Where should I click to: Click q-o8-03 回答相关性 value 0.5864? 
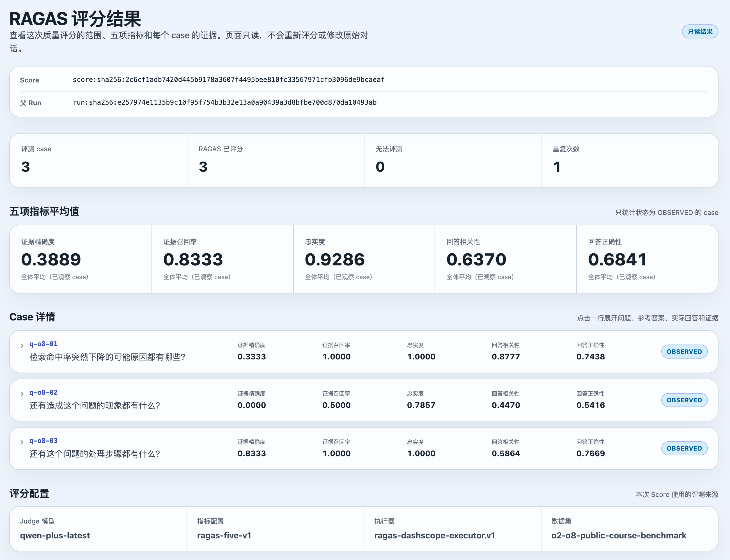pos(506,453)
